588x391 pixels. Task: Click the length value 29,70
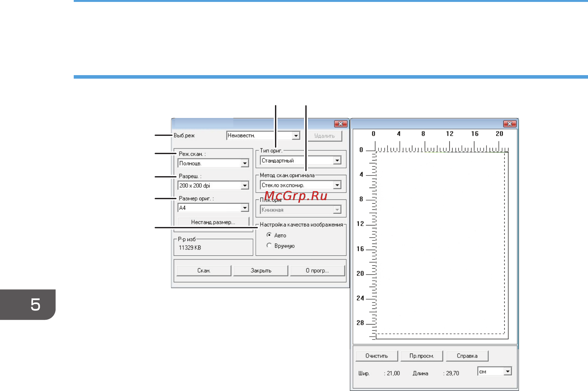click(453, 373)
